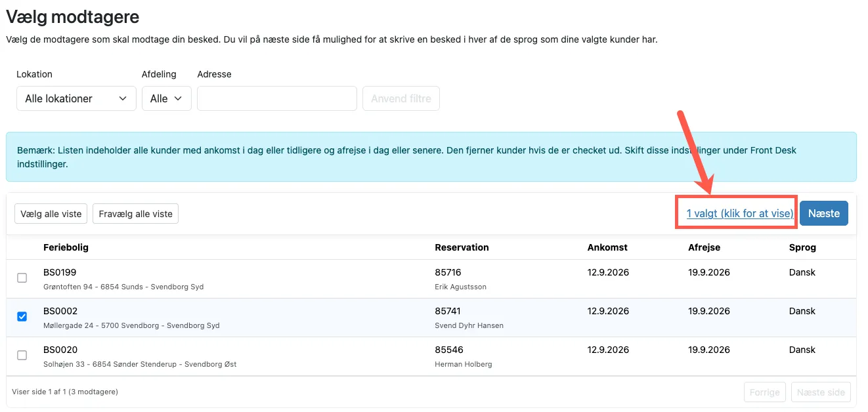Click guest name Herman Holberg

(463, 364)
